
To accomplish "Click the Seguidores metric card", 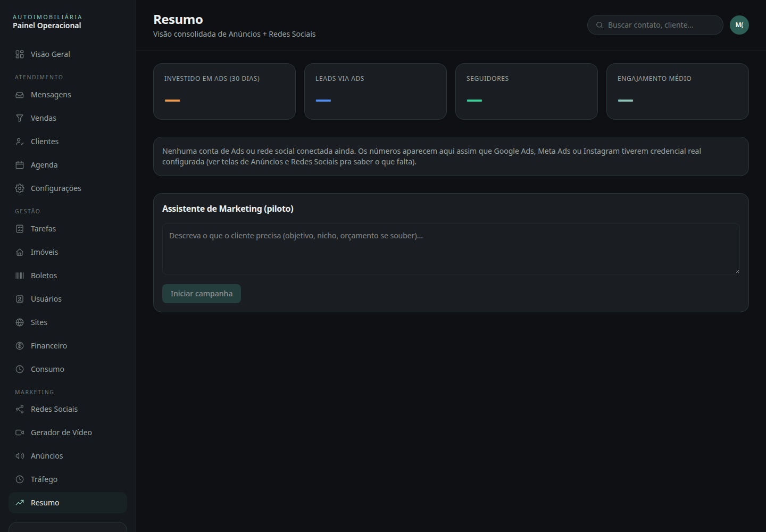I will 527,92.
